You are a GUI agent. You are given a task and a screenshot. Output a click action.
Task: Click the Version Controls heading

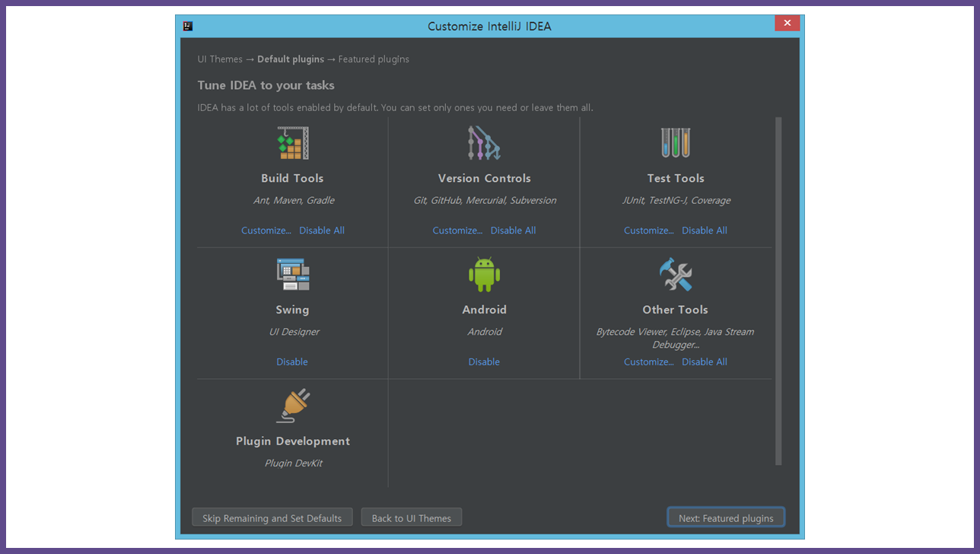pyautogui.click(x=485, y=178)
